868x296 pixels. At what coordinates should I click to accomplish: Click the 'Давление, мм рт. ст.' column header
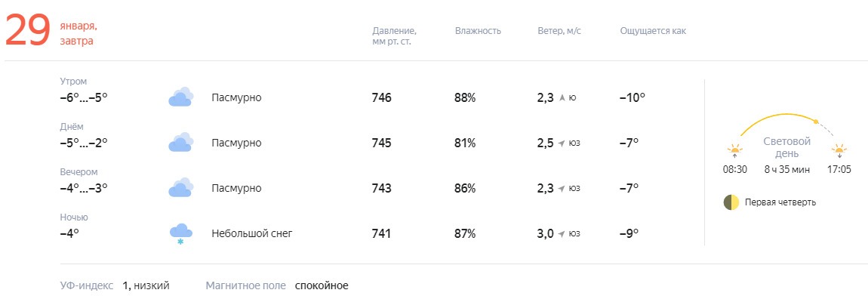394,36
